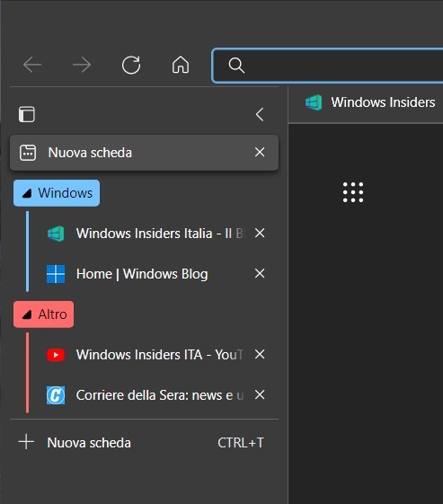Image resolution: width=443 pixels, height=504 pixels.
Task: Reload the page with refresh icon
Action: tap(131, 65)
